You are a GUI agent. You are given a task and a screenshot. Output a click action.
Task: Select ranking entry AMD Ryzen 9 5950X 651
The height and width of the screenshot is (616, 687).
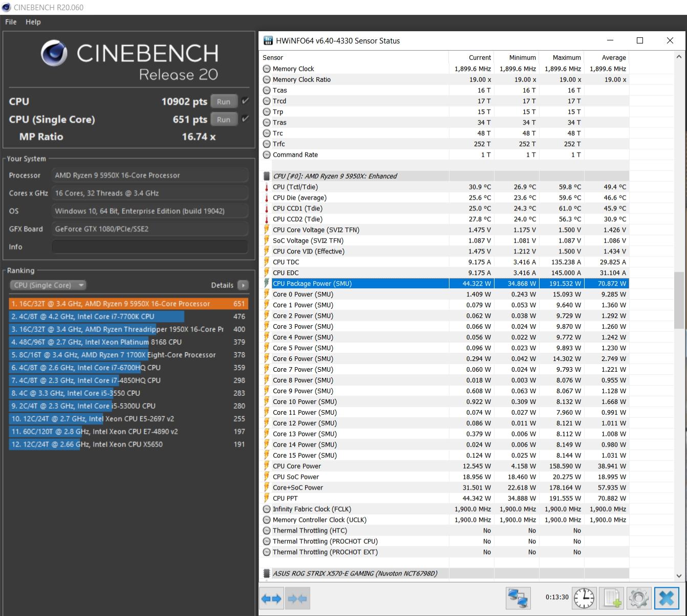click(128, 304)
